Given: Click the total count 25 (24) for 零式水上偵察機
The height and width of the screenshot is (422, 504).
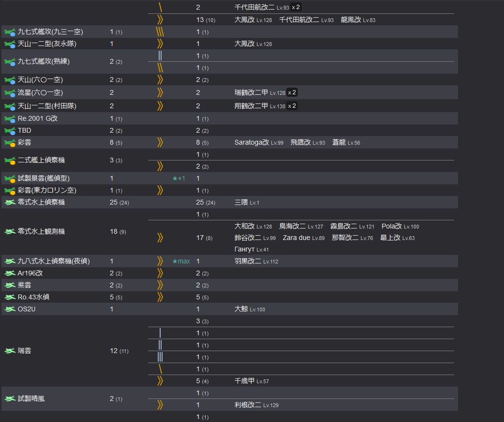Looking at the screenshot, I should tap(119, 202).
